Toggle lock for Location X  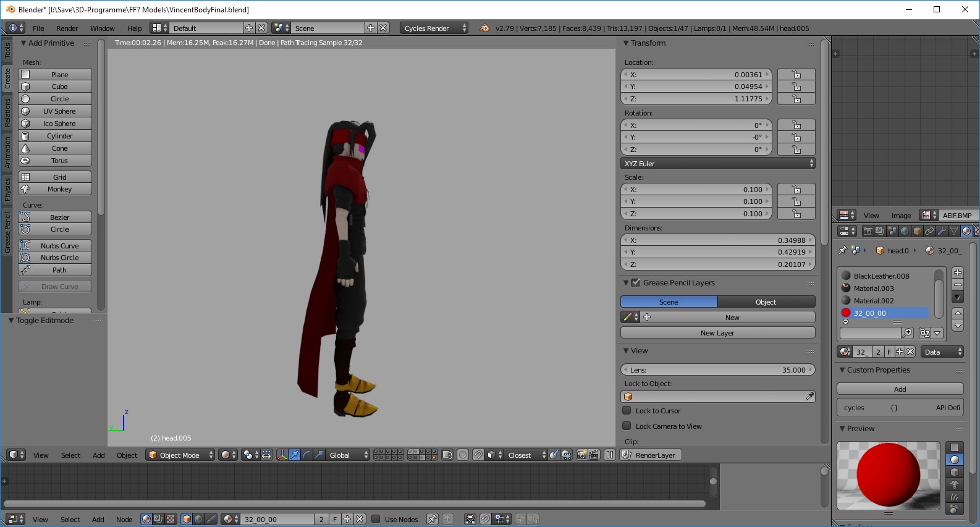click(x=796, y=75)
